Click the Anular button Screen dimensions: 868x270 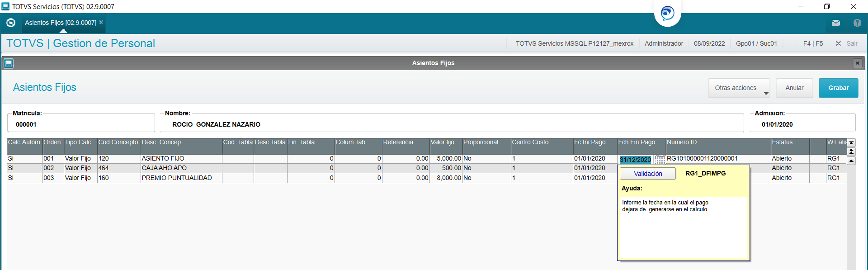(x=794, y=88)
